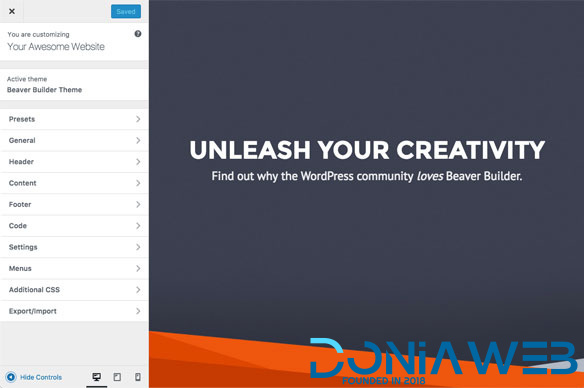
Task: Expand the Menus section chevron
Action: click(x=138, y=268)
